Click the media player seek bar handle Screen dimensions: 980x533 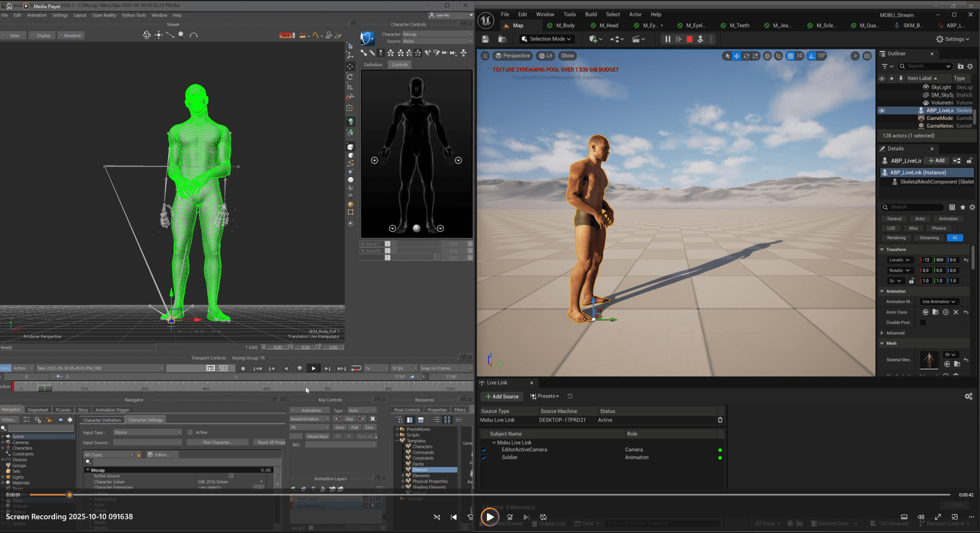(x=69, y=494)
